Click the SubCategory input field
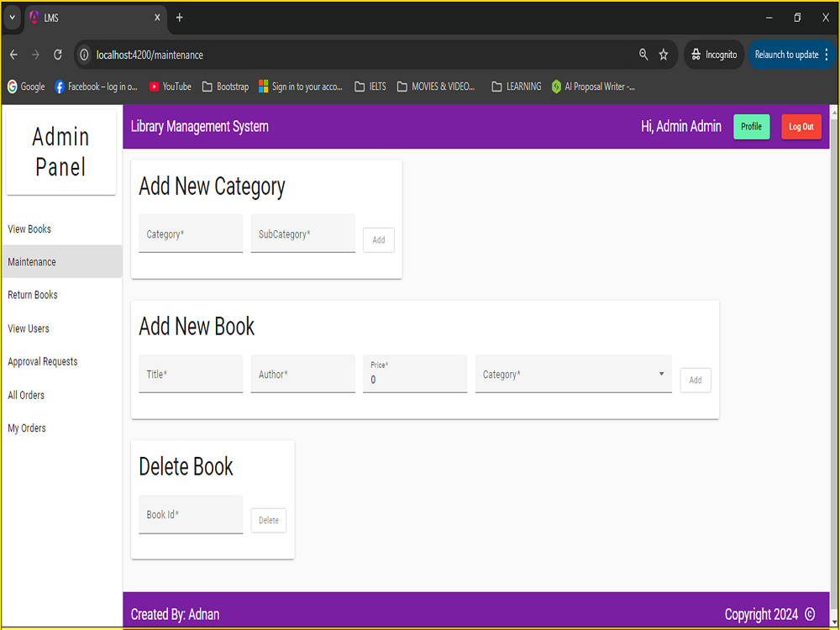The image size is (840, 630). [302, 233]
